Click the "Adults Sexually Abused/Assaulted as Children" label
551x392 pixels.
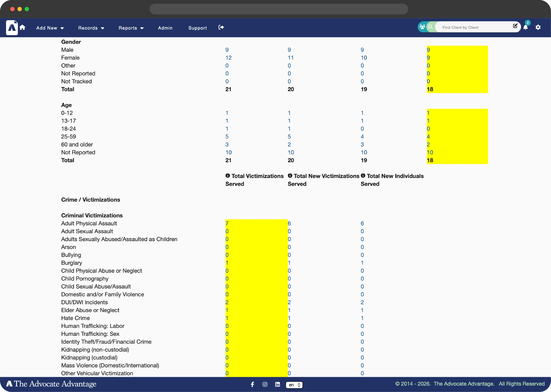(119, 239)
